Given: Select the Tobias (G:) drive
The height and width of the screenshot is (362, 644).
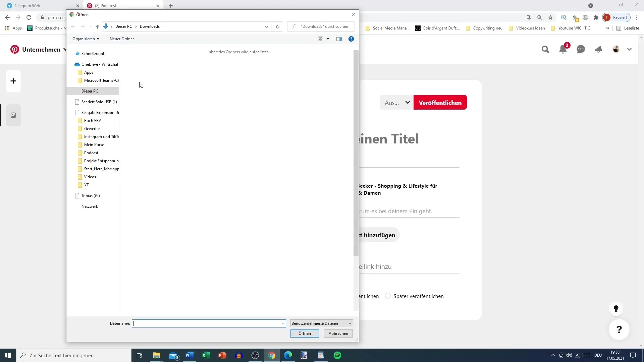Looking at the screenshot, I should click(88, 196).
